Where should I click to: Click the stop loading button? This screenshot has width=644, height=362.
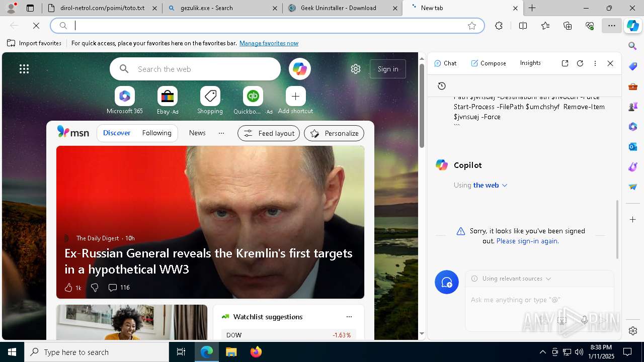pos(36,26)
